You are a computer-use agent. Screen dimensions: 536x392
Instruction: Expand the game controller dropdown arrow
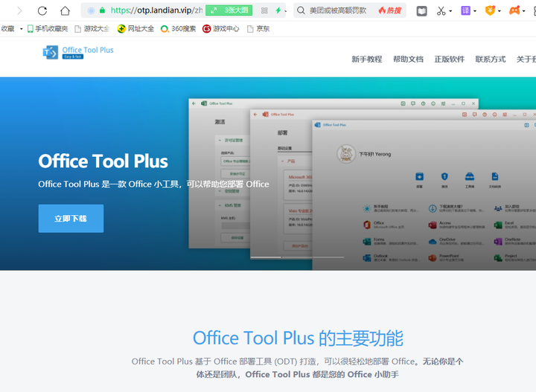[x=523, y=11]
